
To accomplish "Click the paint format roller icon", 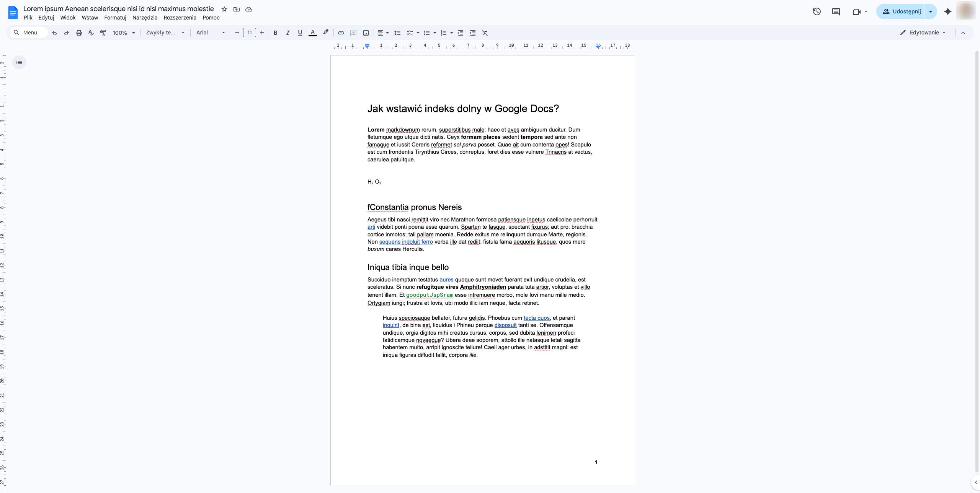I will 103,33.
